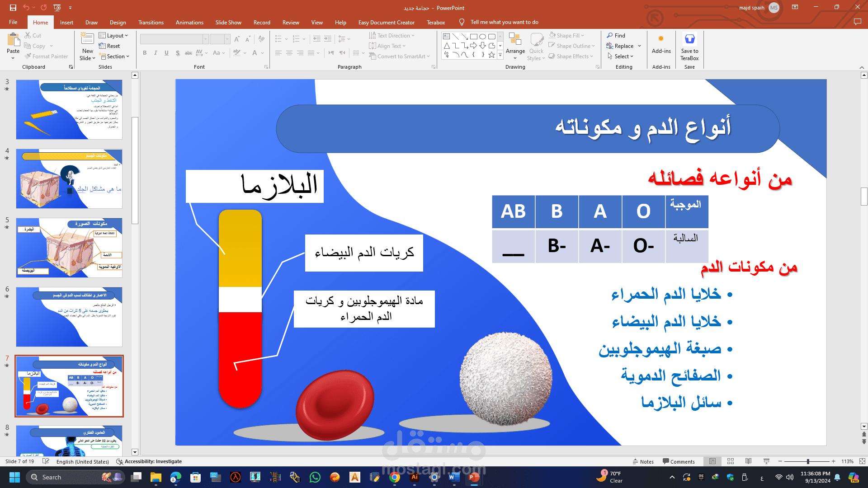Image resolution: width=868 pixels, height=488 pixels.
Task: Open the Transitions ribbon tab
Action: (151, 22)
